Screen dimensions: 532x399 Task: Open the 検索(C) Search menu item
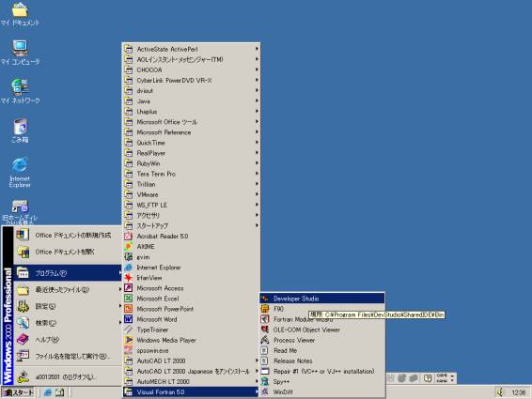[68, 323]
